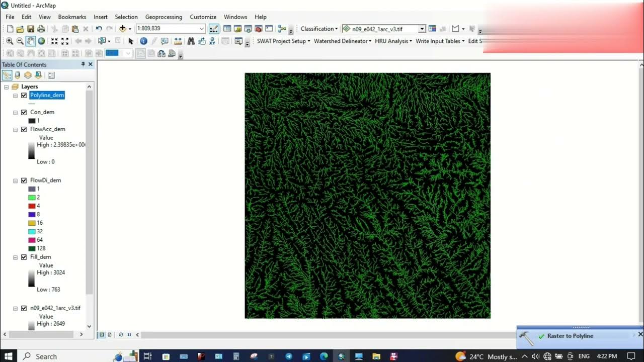
Task: Select Features tool on Tools toolbar
Action: (x=102, y=41)
